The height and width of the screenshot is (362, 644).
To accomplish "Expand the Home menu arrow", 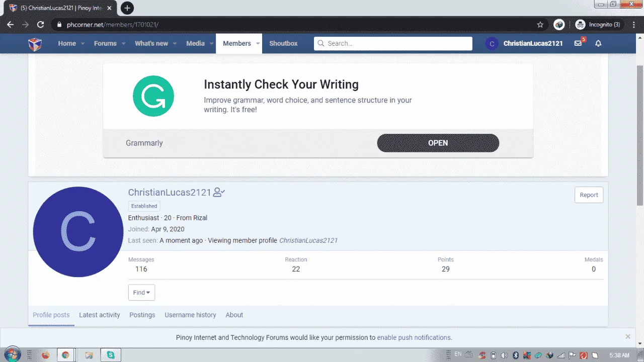I will [x=83, y=44].
